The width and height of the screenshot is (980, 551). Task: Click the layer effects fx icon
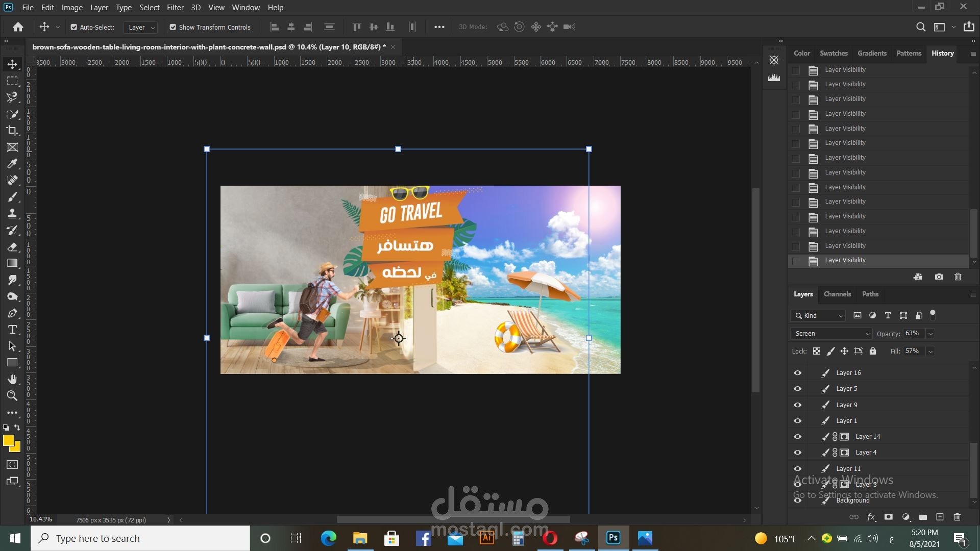[871, 517]
